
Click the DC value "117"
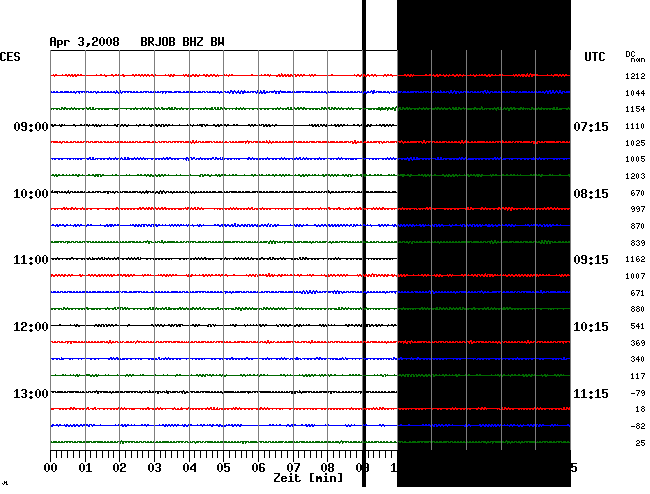tap(638, 377)
